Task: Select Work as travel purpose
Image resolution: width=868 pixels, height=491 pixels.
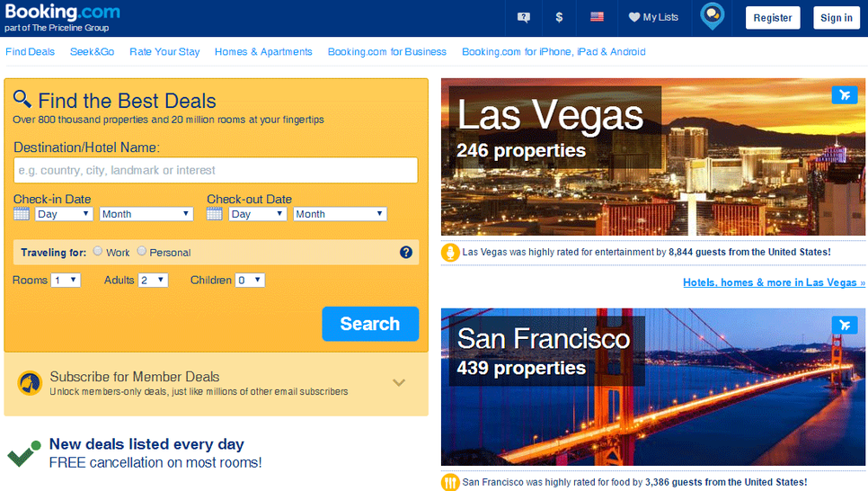Action: 97,251
